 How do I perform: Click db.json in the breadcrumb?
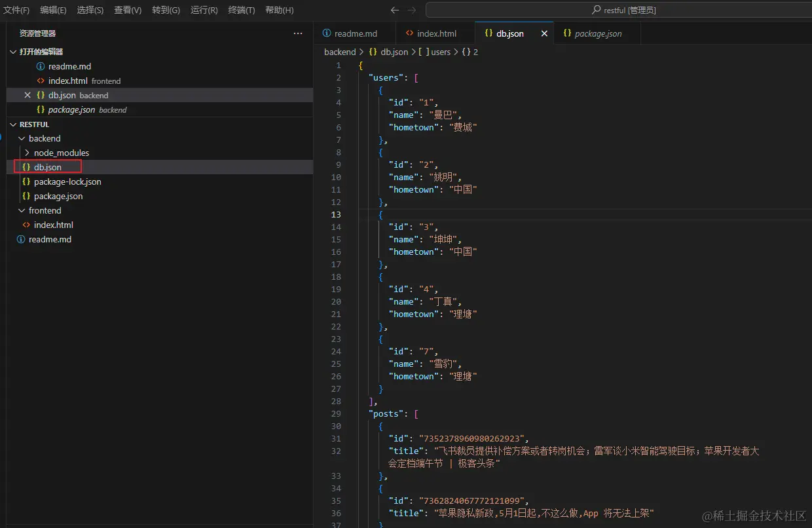point(394,52)
